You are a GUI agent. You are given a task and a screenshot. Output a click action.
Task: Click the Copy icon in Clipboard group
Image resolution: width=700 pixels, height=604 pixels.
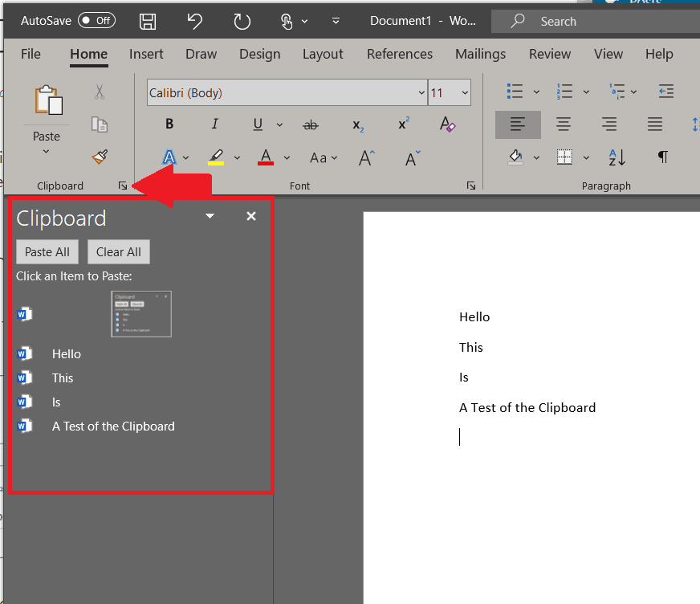[99, 124]
